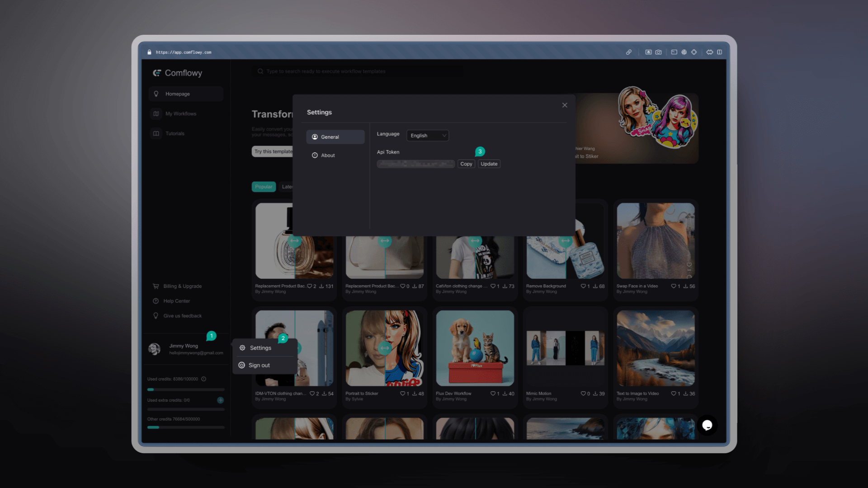
Task: Click the plus icon to add extra credits
Action: (221, 400)
